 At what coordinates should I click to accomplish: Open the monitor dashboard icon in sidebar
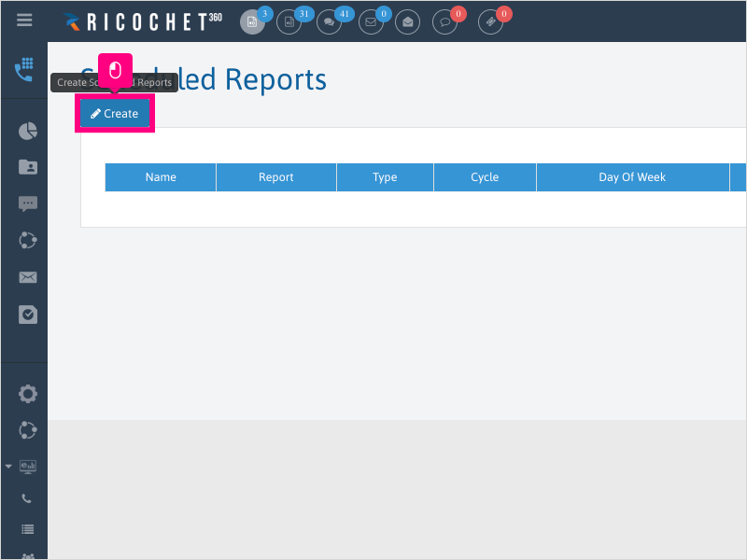click(x=28, y=466)
